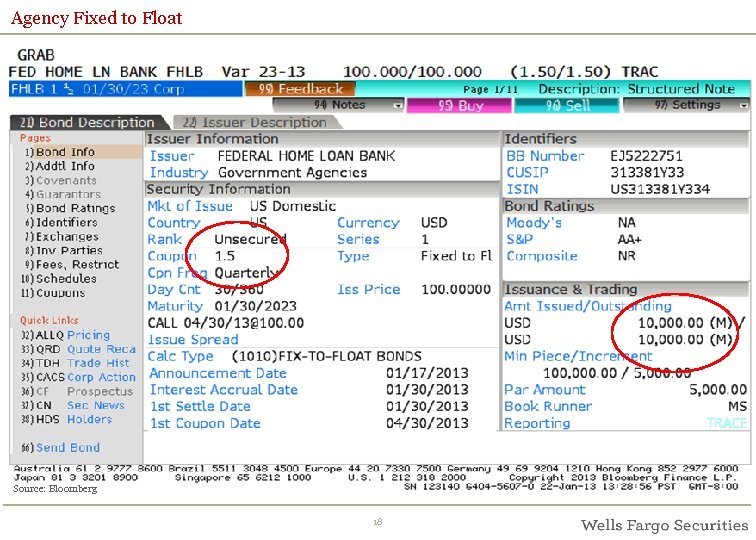756x540 pixels.
Task: Open QRD Quote Recap quick link
Action: click(78, 349)
